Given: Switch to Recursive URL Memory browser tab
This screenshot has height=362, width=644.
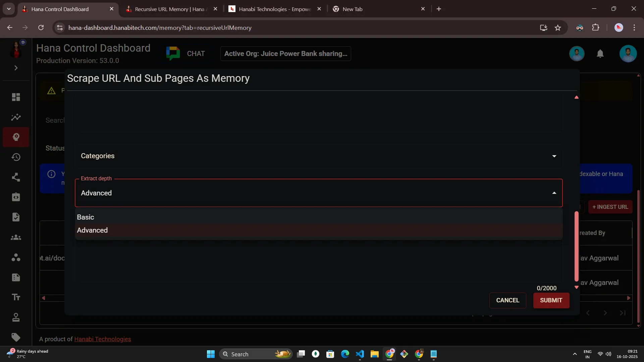Looking at the screenshot, I should 169,9.
